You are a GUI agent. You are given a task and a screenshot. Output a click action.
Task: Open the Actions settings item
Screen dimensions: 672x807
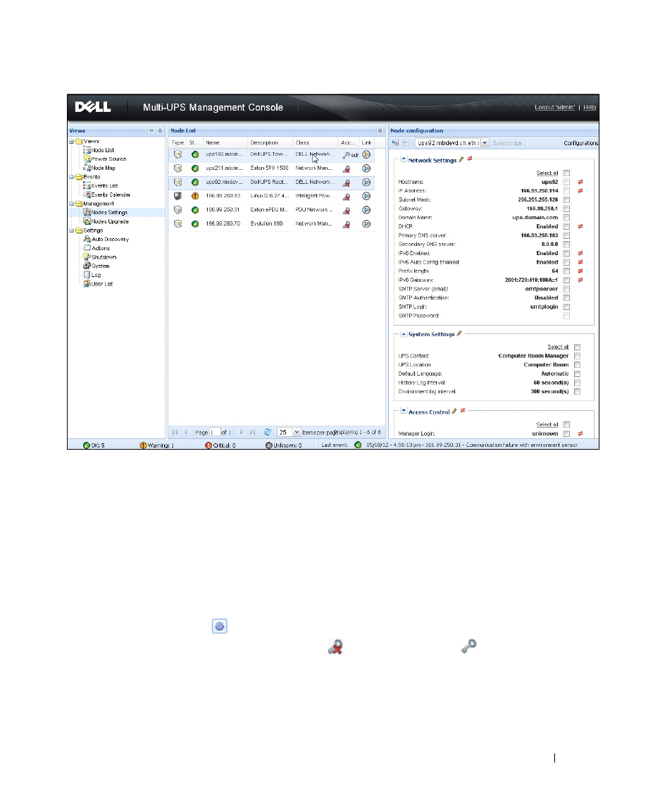click(x=100, y=248)
